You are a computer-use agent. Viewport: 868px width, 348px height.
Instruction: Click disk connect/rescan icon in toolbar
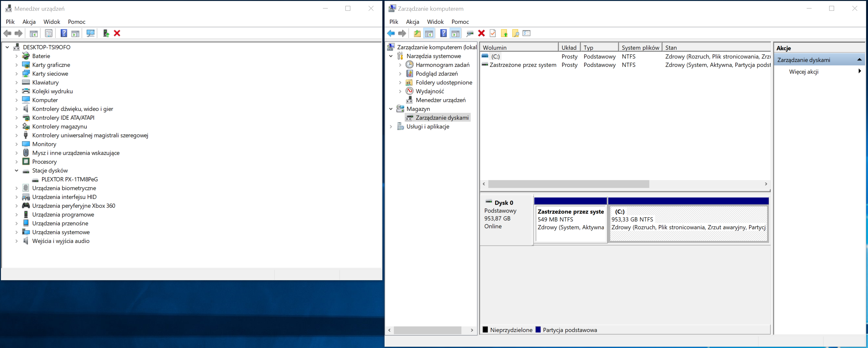pos(470,33)
